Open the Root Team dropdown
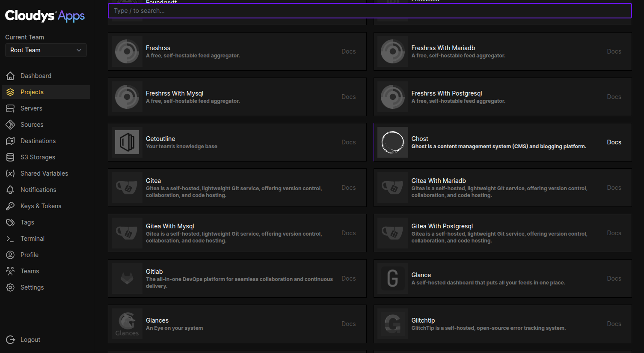644x353 pixels. tap(46, 50)
